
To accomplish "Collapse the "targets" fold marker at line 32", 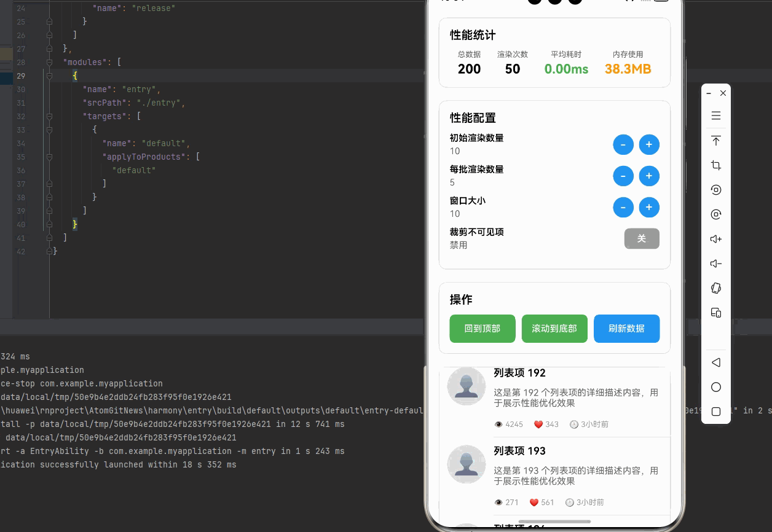I will click(x=50, y=116).
